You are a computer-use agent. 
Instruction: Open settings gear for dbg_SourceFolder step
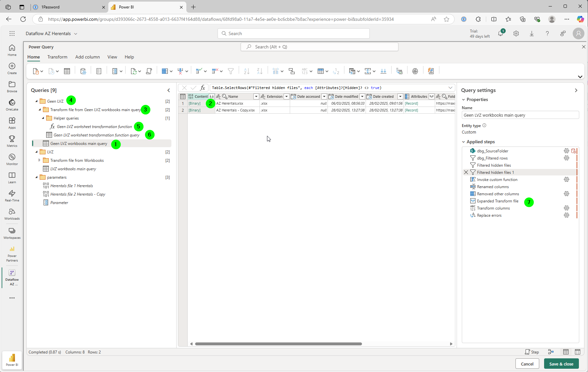tap(567, 151)
